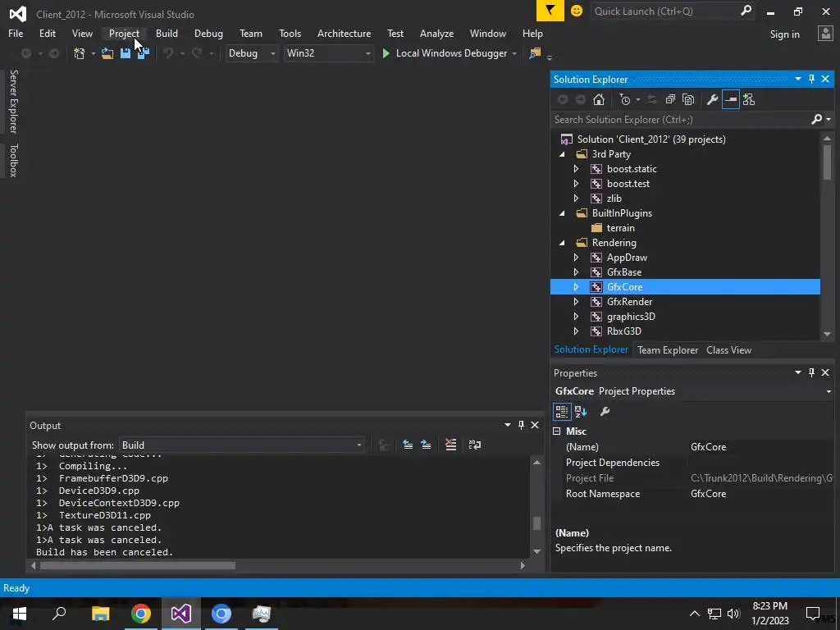Start Local Windows Debugger with green arrow

pyautogui.click(x=386, y=53)
